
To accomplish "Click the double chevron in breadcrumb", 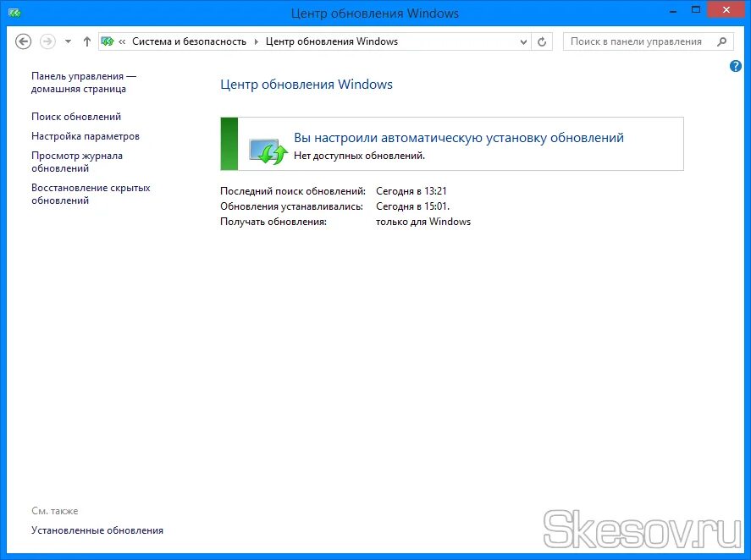I will click(x=122, y=41).
